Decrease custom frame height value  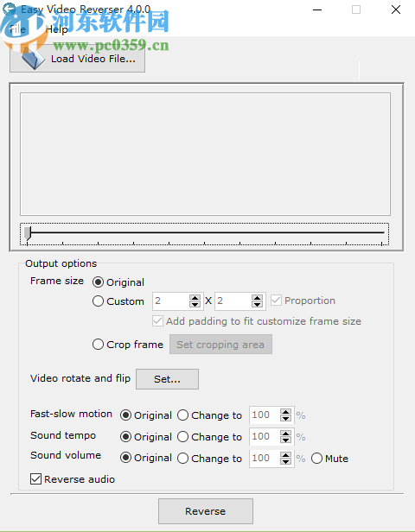(257, 304)
